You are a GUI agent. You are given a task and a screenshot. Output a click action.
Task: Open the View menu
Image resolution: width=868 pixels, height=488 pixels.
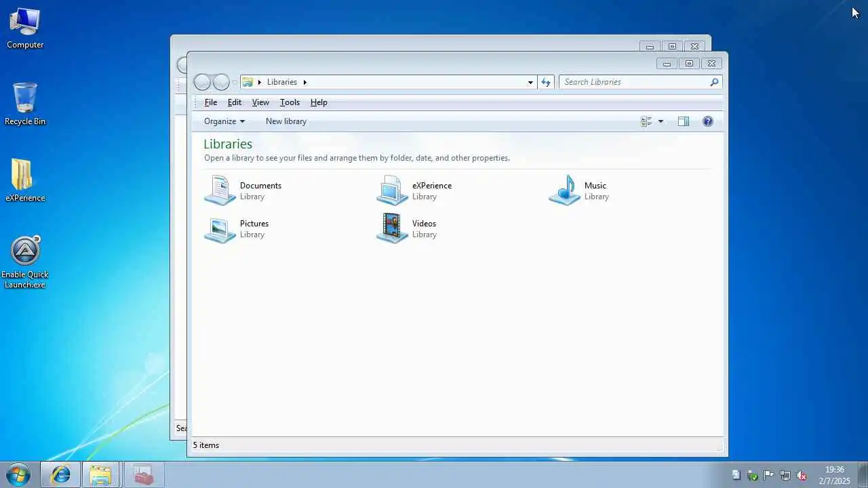[260, 102]
